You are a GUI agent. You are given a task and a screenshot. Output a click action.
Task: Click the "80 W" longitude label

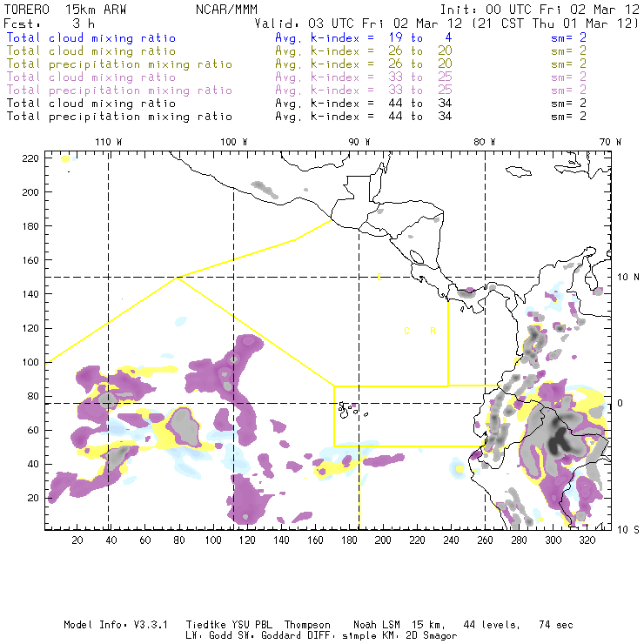pos(485,142)
